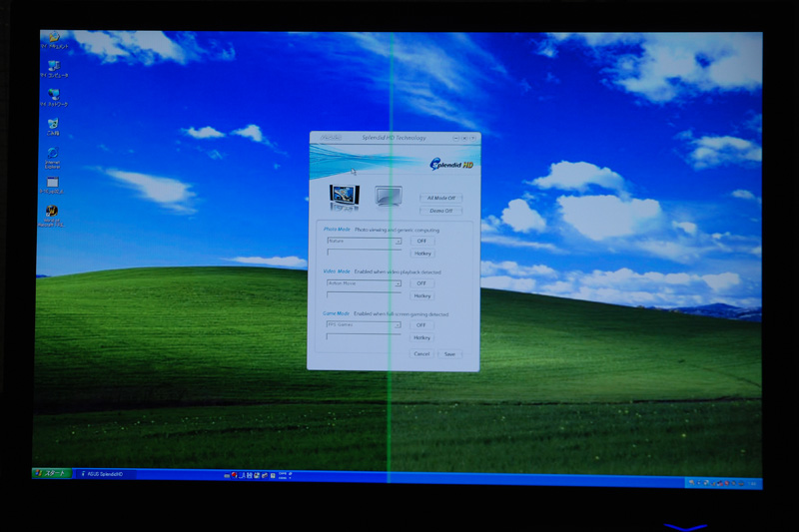Click the Save button
This screenshot has height=532, width=799.
click(450, 354)
